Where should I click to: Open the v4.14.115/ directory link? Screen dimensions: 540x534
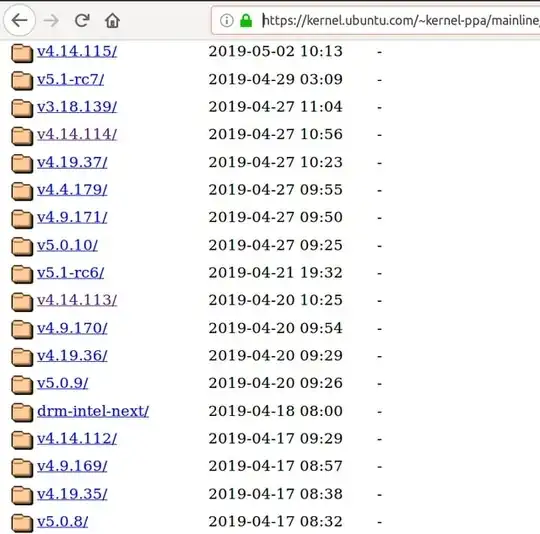77,52
